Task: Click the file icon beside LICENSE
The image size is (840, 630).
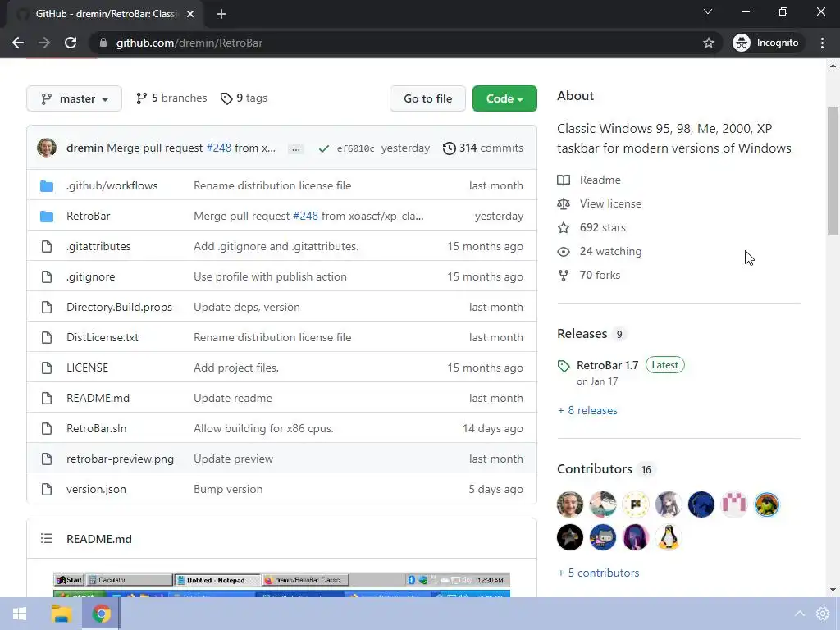Action: click(x=47, y=367)
